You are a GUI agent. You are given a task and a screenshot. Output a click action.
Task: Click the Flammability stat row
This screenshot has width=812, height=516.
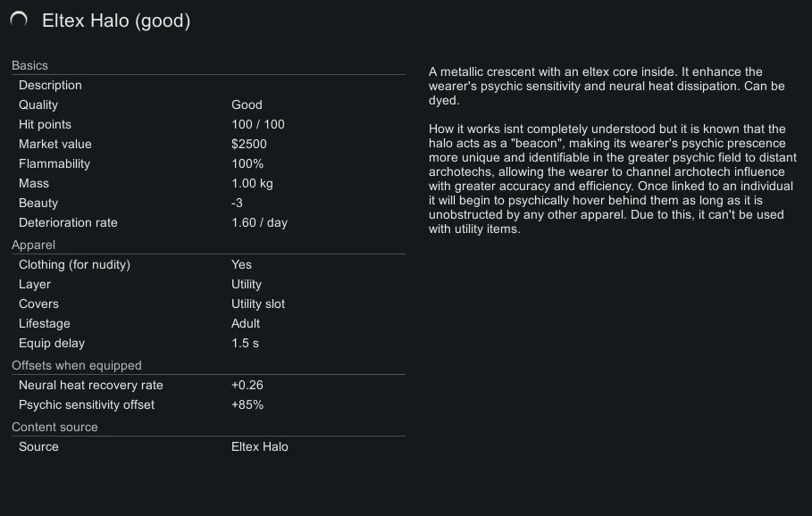pyautogui.click(x=208, y=163)
